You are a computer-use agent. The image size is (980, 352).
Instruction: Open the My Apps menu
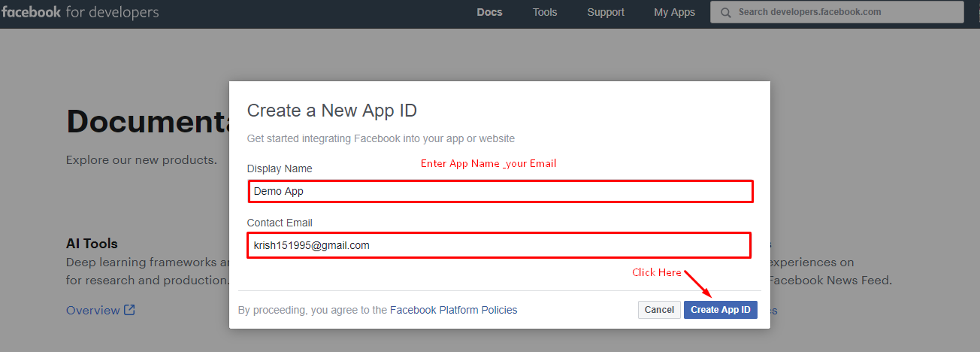click(674, 12)
